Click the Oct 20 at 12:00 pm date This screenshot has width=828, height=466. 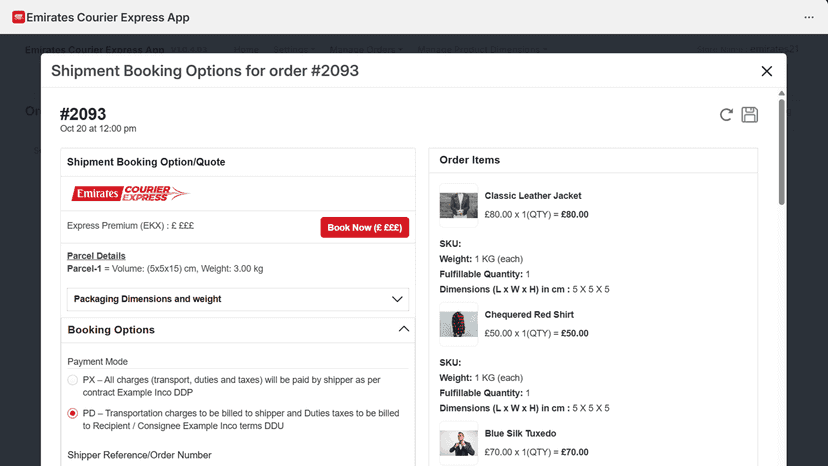(98, 128)
